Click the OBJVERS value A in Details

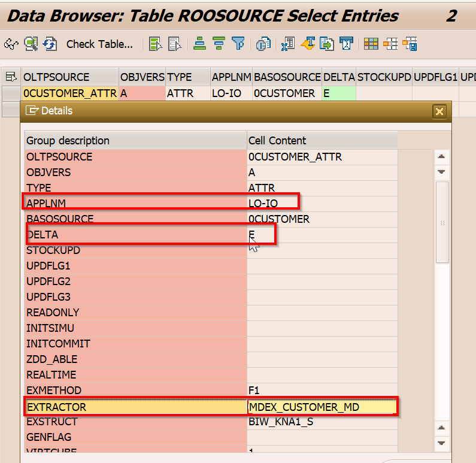(322, 173)
